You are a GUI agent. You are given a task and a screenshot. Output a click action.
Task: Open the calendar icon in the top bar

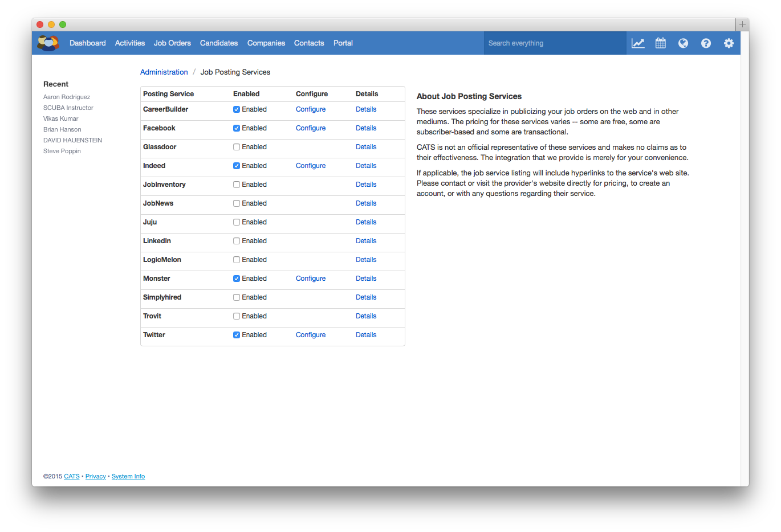pyautogui.click(x=660, y=43)
